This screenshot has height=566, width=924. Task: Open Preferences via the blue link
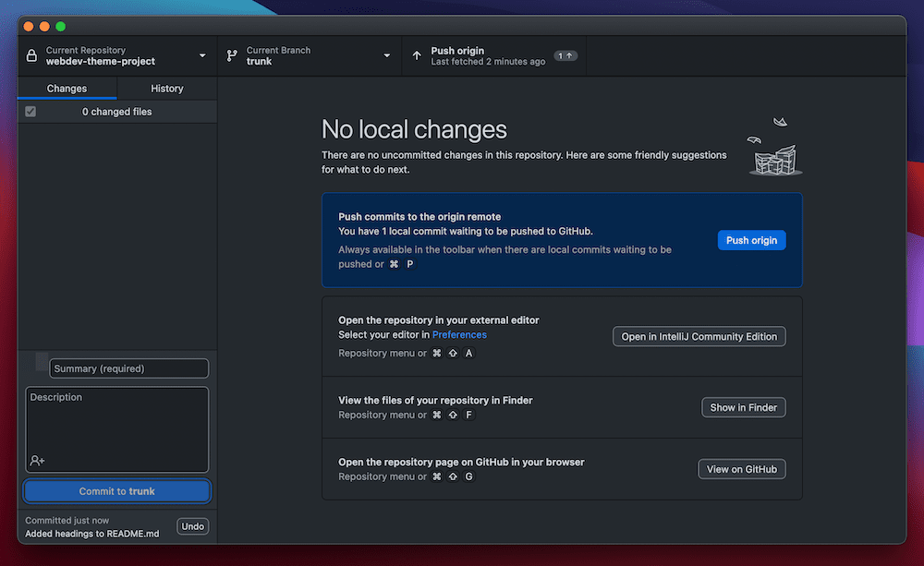[459, 334]
